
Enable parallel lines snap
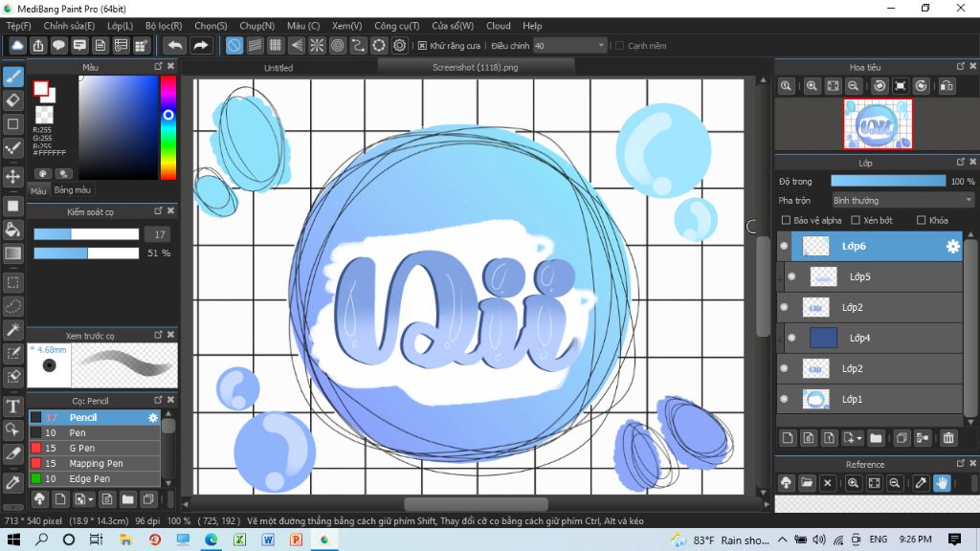pos(255,46)
